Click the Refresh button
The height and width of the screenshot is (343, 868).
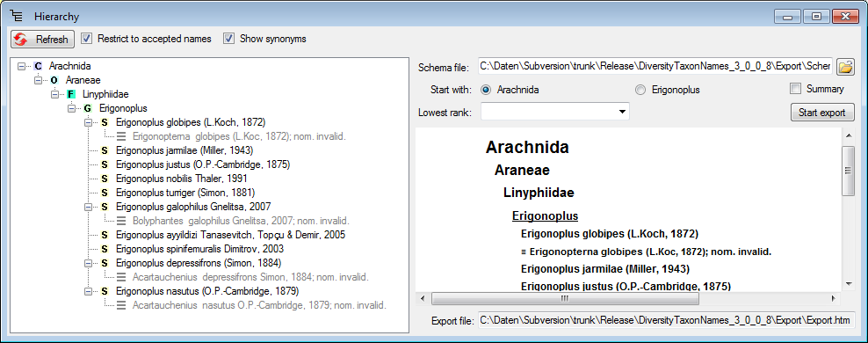point(42,39)
